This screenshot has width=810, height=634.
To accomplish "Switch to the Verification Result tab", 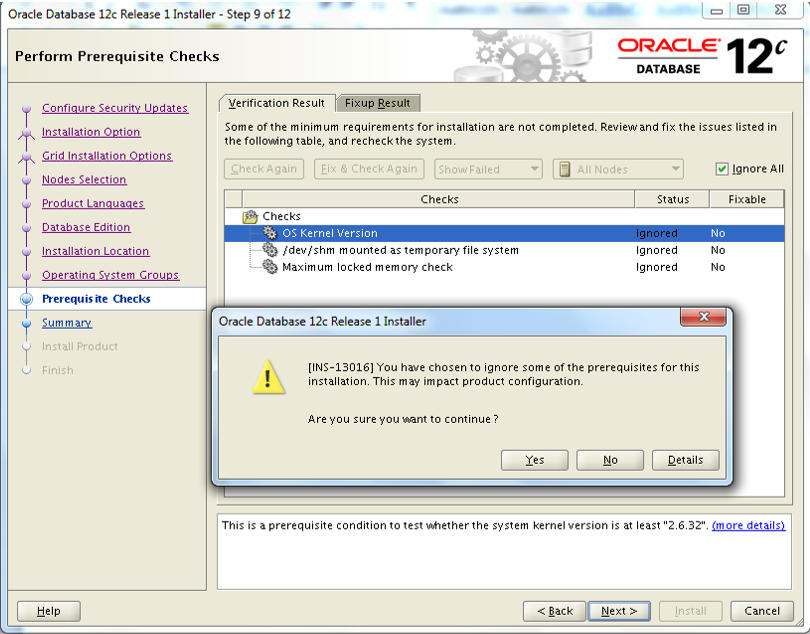I will pos(276,103).
